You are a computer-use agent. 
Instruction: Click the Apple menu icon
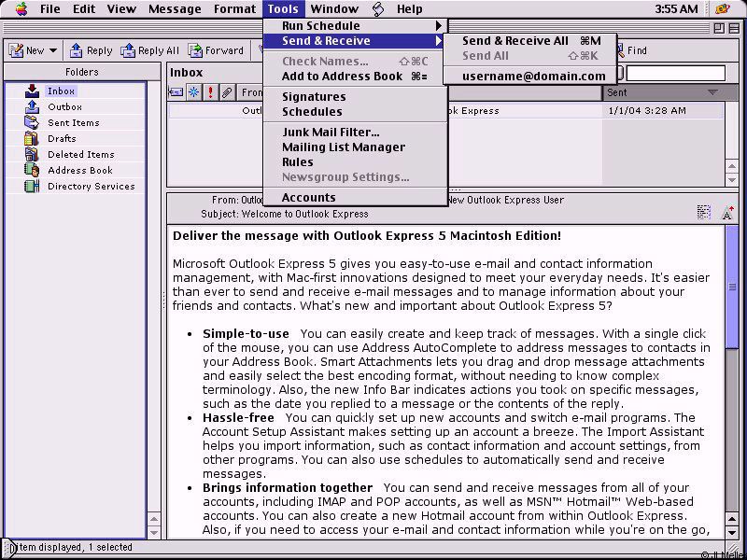(21, 9)
